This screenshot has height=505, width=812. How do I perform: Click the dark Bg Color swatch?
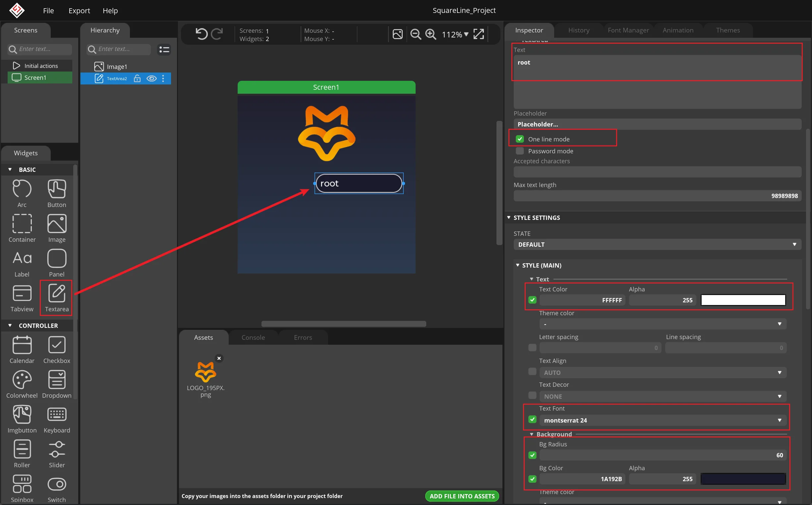click(x=743, y=479)
